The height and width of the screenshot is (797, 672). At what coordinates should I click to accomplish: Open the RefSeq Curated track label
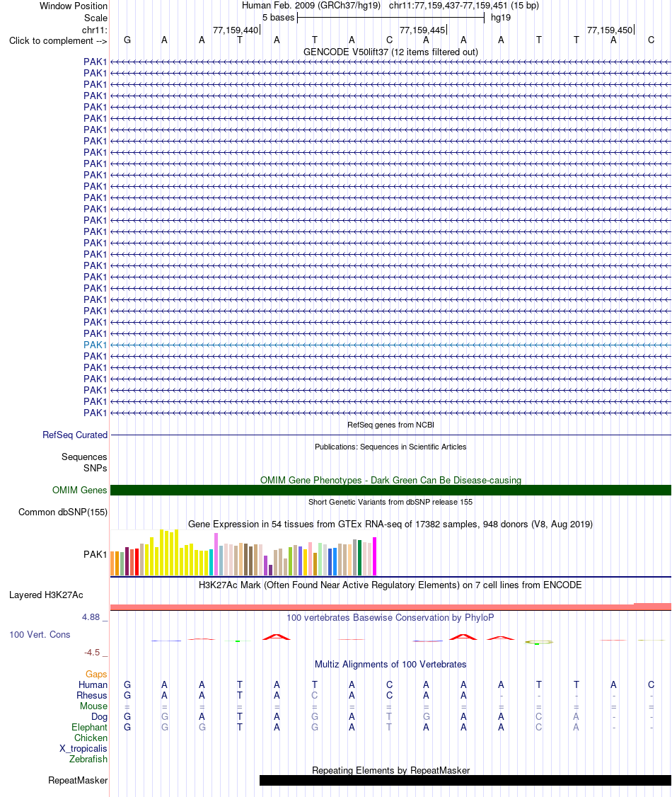(75, 435)
